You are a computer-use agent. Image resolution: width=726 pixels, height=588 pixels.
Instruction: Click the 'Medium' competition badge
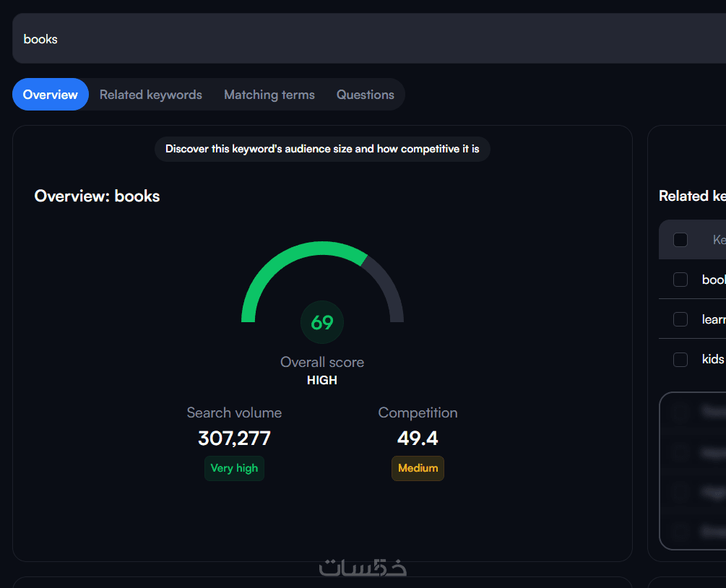[x=418, y=468]
